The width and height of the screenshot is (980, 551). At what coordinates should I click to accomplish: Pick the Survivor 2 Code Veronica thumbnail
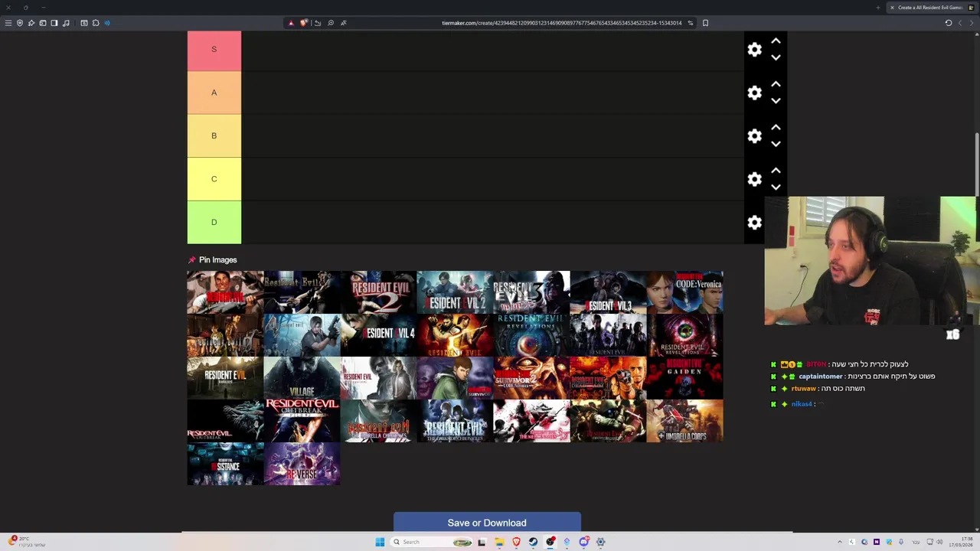pyautogui.click(x=531, y=378)
